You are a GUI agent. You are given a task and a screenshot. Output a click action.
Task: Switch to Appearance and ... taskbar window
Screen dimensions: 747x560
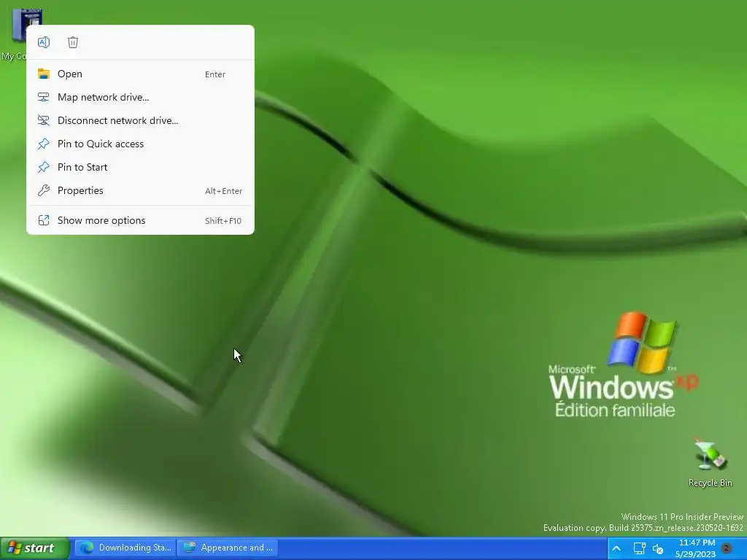click(x=228, y=548)
